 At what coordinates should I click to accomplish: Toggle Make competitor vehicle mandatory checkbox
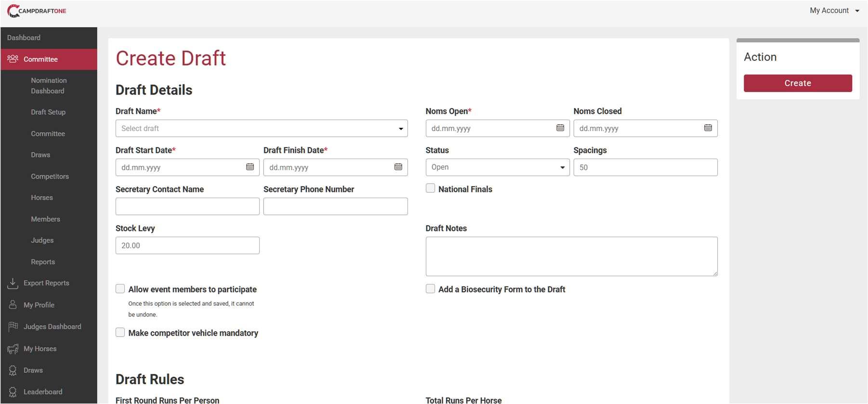(x=120, y=333)
